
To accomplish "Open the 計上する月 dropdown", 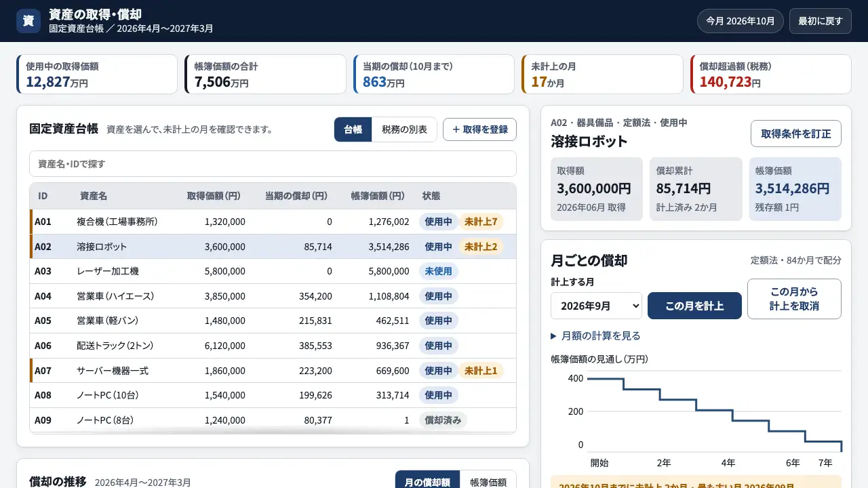I will [x=596, y=306].
